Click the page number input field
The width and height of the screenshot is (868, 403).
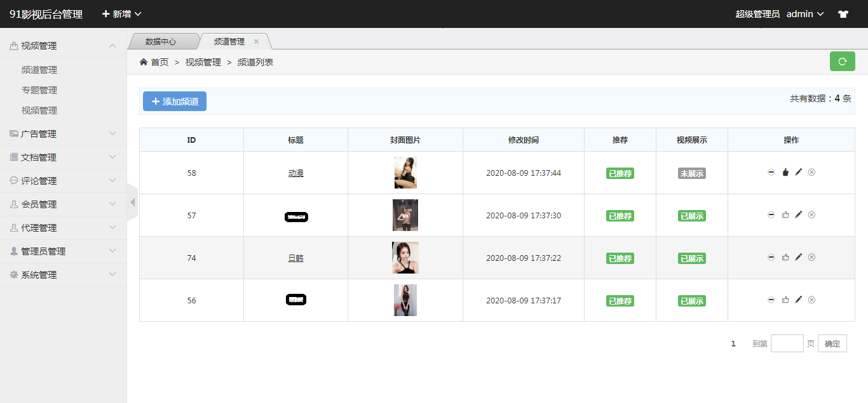click(x=787, y=343)
